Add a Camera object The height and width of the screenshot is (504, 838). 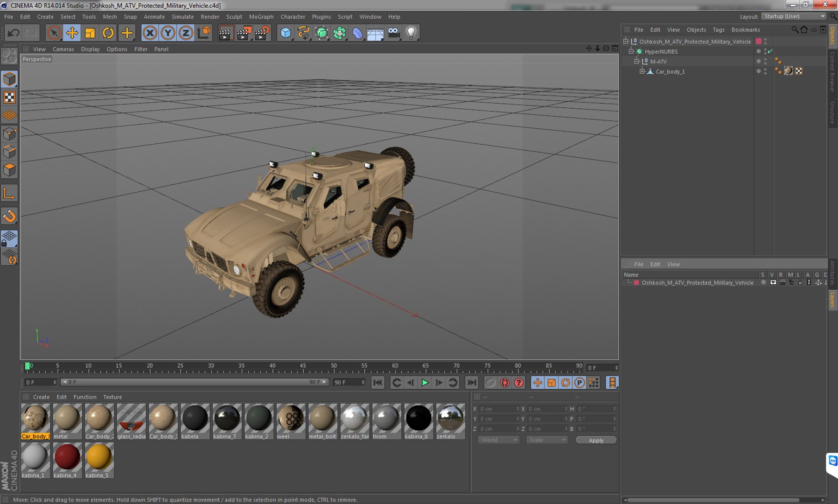pos(394,33)
